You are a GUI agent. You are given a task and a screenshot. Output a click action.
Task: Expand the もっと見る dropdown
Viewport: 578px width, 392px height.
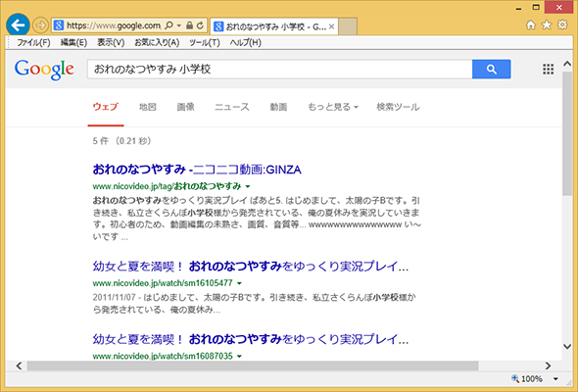point(333,107)
